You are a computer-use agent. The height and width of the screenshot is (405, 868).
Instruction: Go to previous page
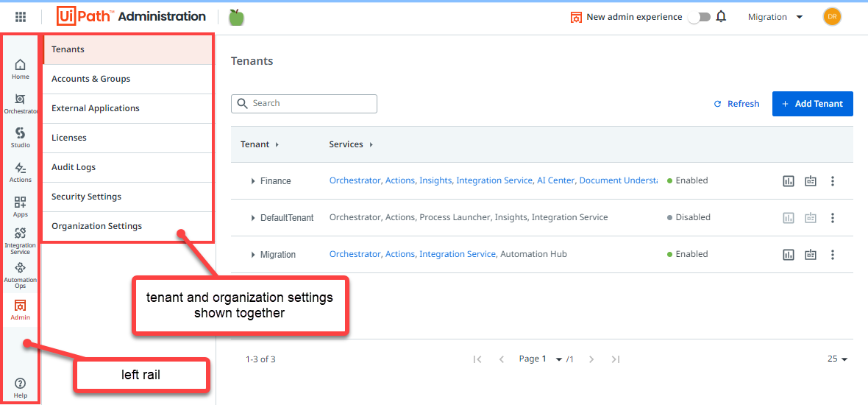point(502,359)
